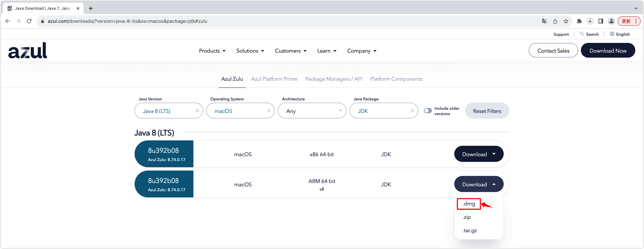Screen dimensions: 644x249
Task: Click the azul logo
Action: [x=27, y=51]
